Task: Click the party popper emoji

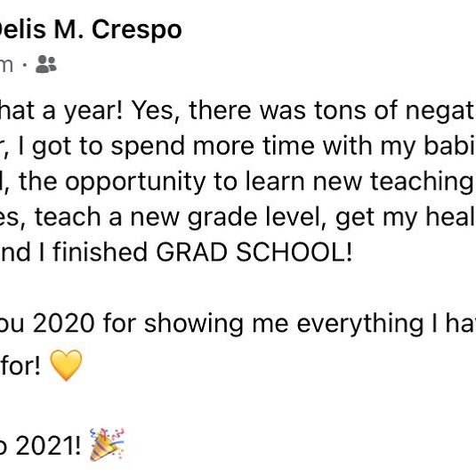Action: (107, 445)
